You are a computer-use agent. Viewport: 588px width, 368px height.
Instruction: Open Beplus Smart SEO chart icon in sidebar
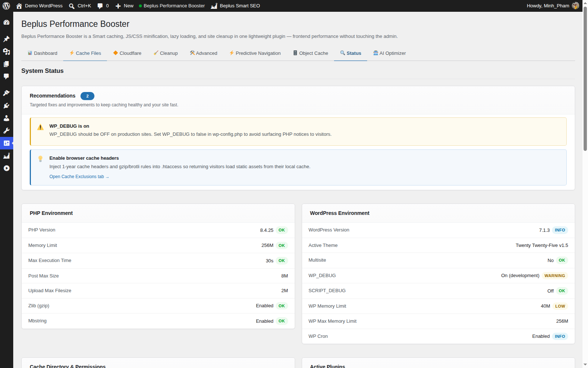(6, 156)
